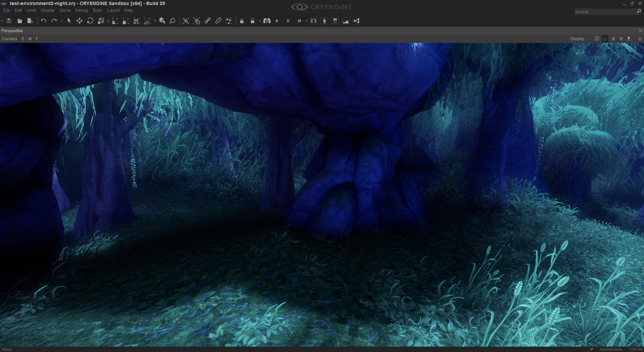Click the Save level icon
The image size is (644, 352).
9,21
